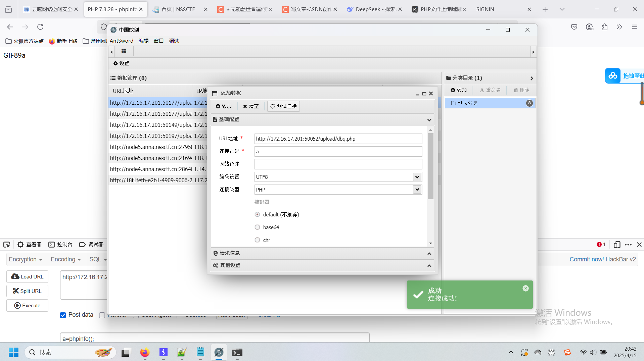Viewport: 644px width, 361px height.
Task: Open the 窗口 menu
Action: coord(158,41)
